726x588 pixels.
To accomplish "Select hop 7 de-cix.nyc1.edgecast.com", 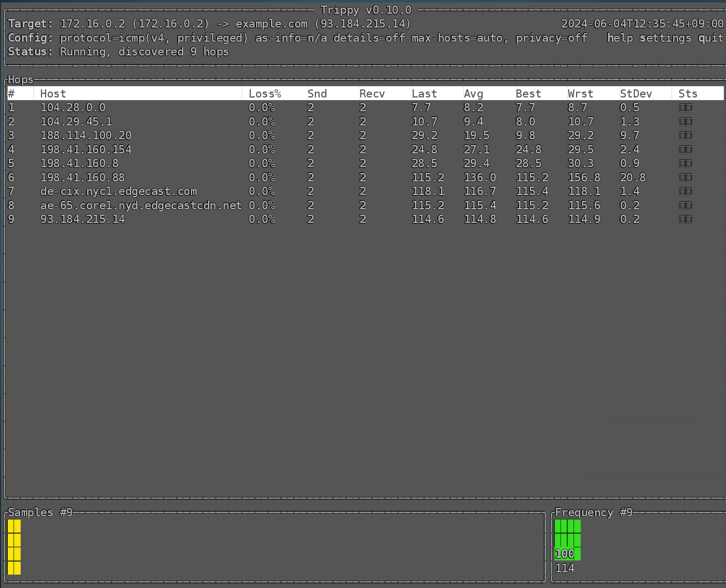I will 118,192.
